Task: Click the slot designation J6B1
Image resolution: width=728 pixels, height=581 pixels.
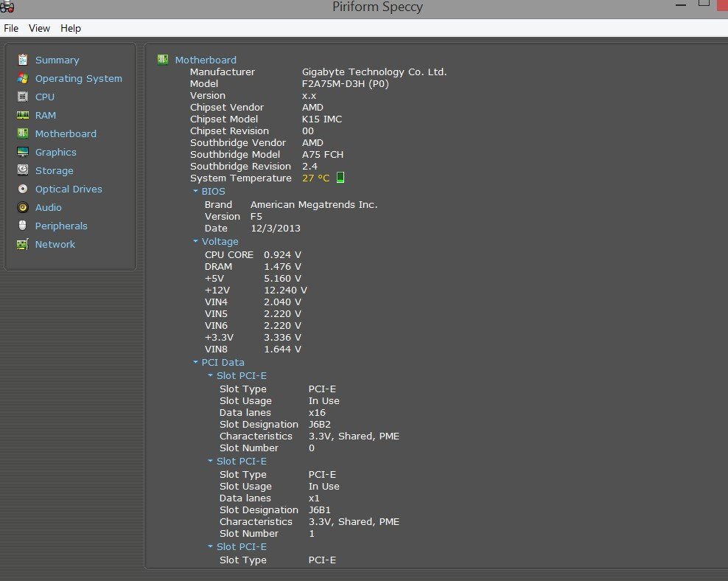Action: [x=320, y=510]
